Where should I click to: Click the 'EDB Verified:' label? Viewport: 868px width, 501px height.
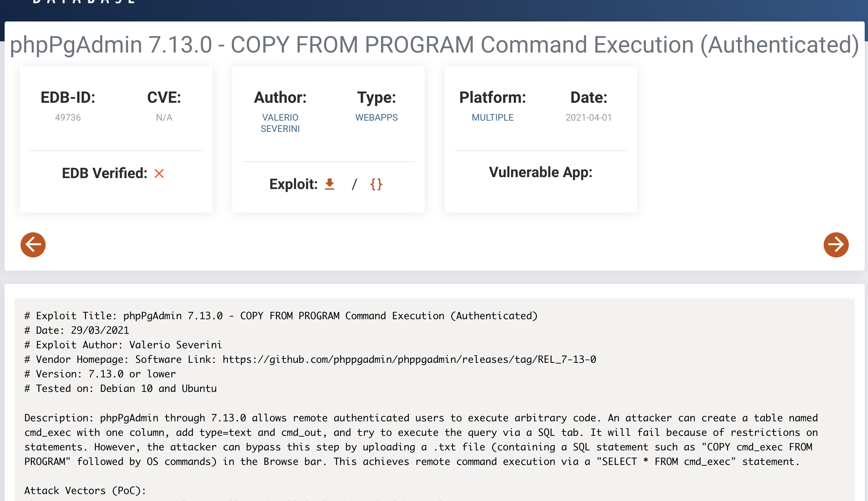tap(105, 173)
